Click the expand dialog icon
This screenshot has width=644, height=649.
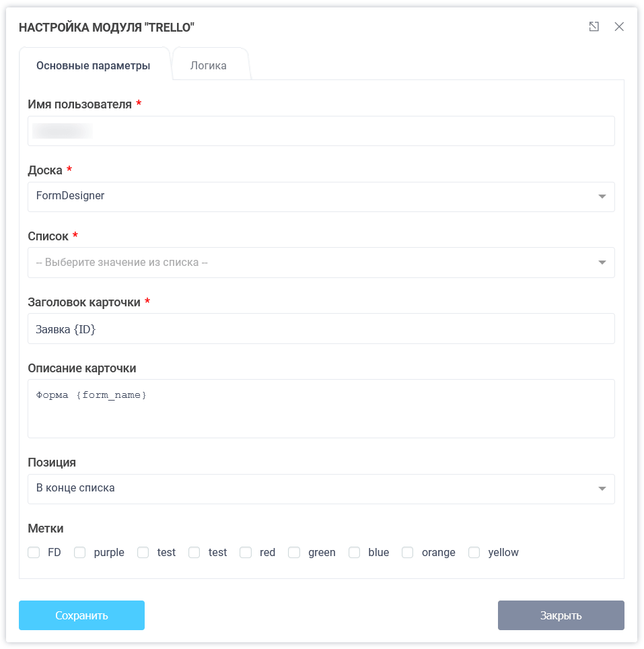[594, 26]
